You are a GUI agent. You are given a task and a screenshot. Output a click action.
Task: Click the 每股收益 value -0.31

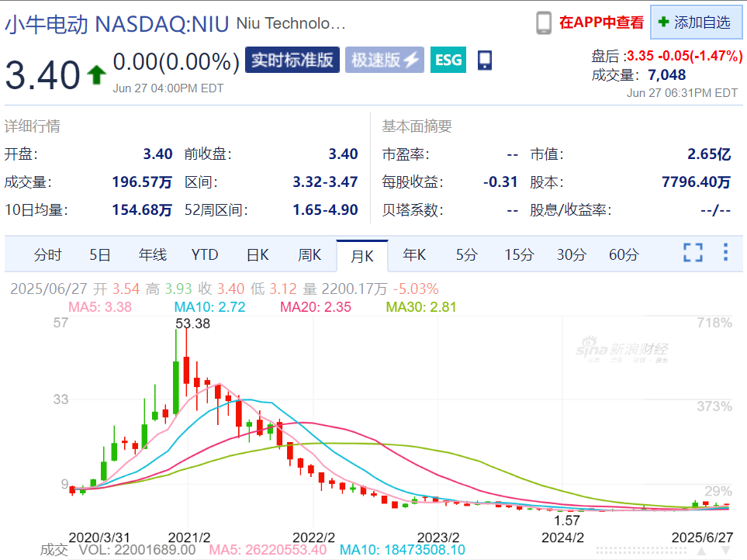click(500, 182)
